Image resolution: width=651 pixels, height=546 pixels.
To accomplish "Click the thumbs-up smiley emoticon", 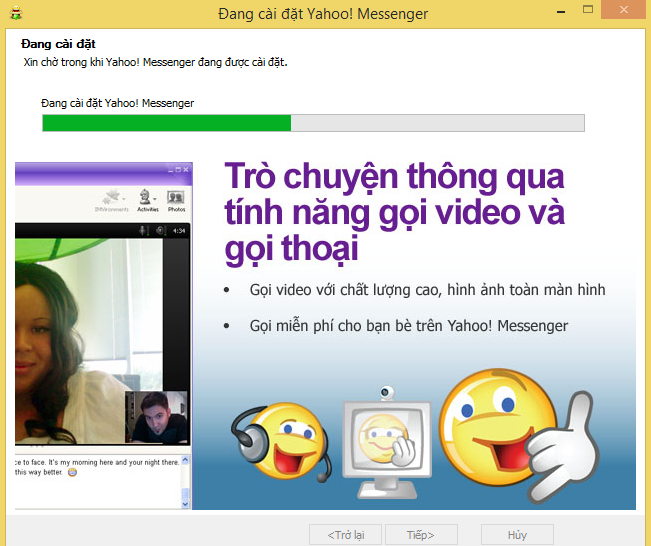I will [x=517, y=434].
